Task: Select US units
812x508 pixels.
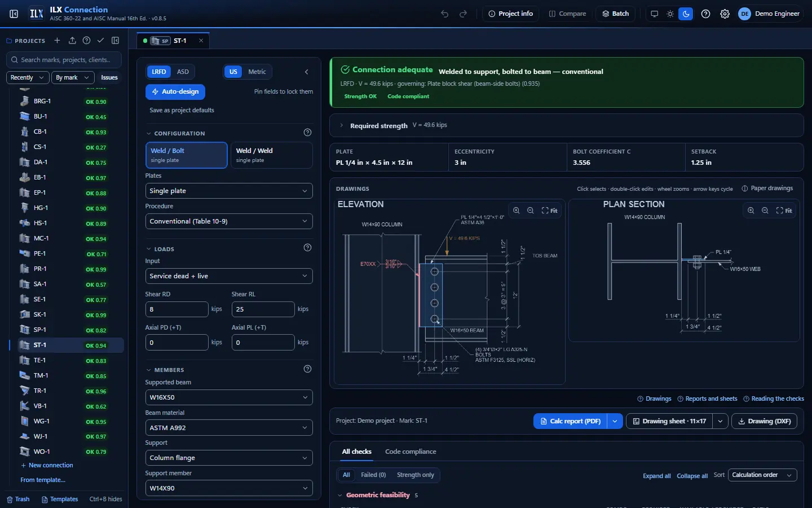Action: [x=233, y=72]
